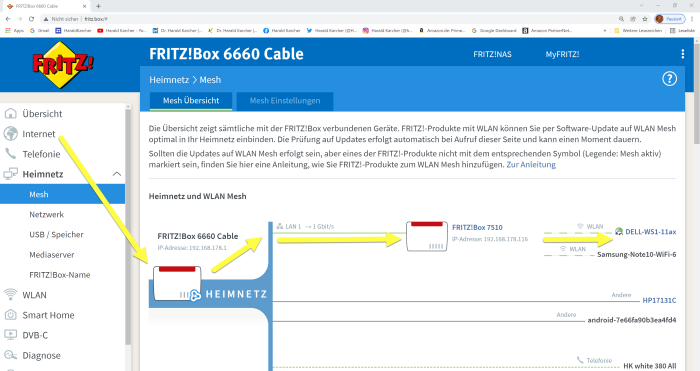Open the Chrome tab search chevron

click(642, 6)
